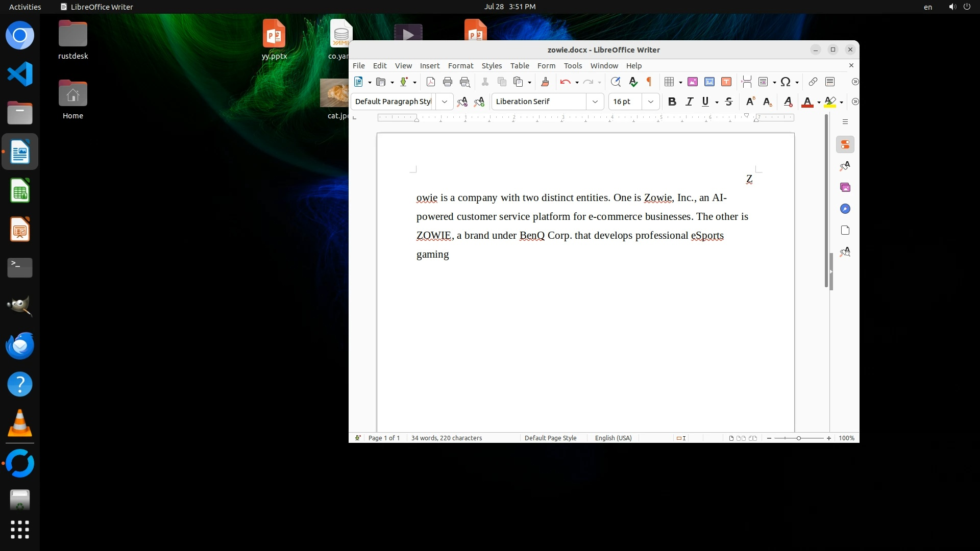
Task: Open the Tools menu
Action: [573, 66]
